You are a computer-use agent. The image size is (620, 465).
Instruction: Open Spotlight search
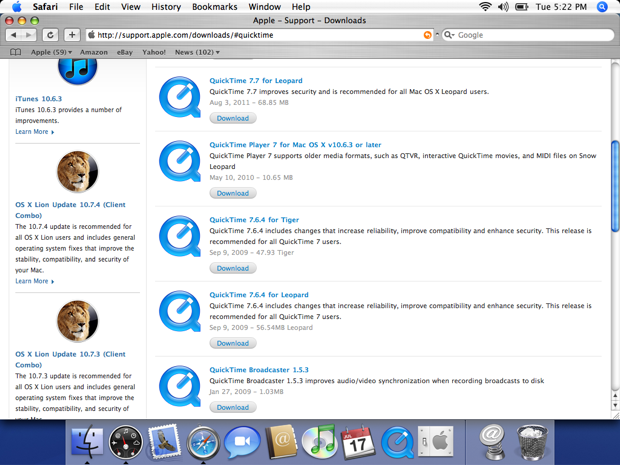point(602,7)
